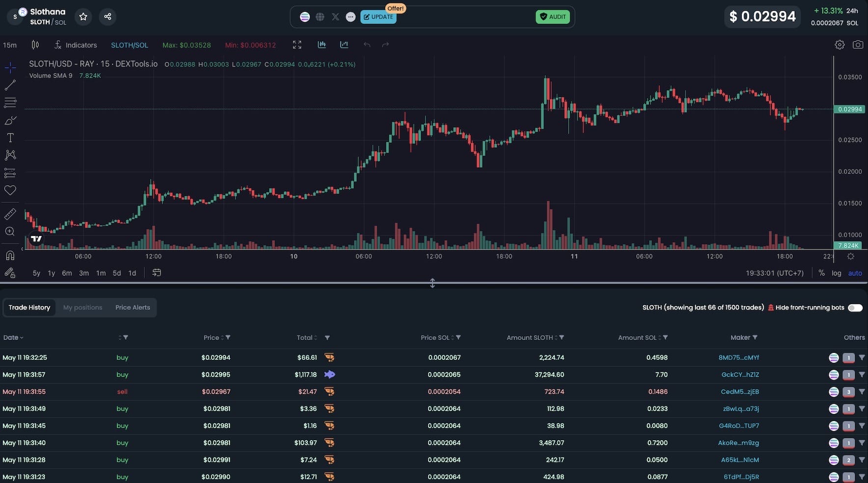Viewport: 868px width, 483px height.
Task: Click the $1,117.18 total in the trade list
Action: click(305, 375)
